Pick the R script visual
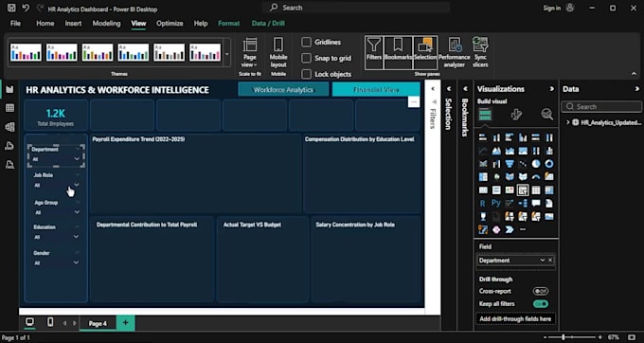The image size is (644, 343). [483, 204]
